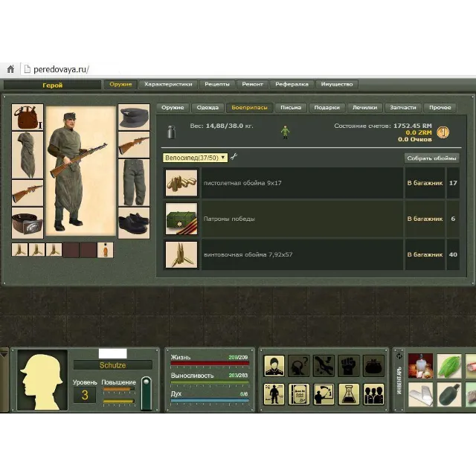This screenshot has width=476, height=476.
Task: Click the blue Дух spirit bar
Action: point(210,400)
